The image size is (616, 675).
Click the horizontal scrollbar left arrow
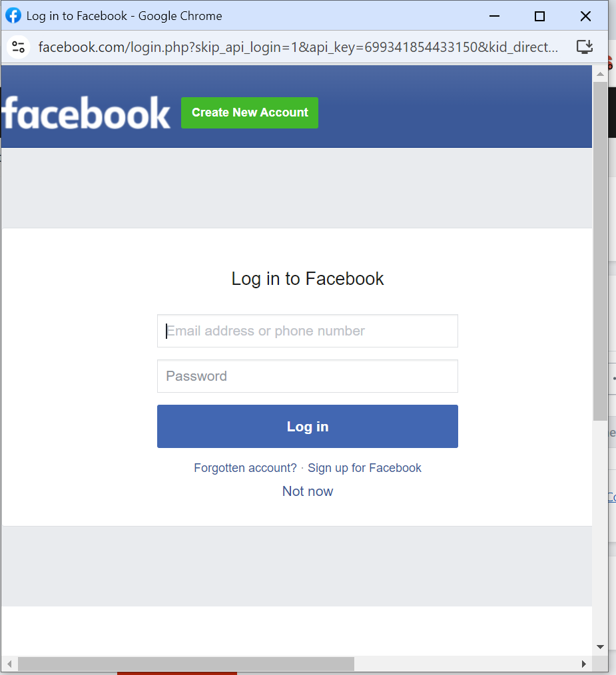[9, 664]
